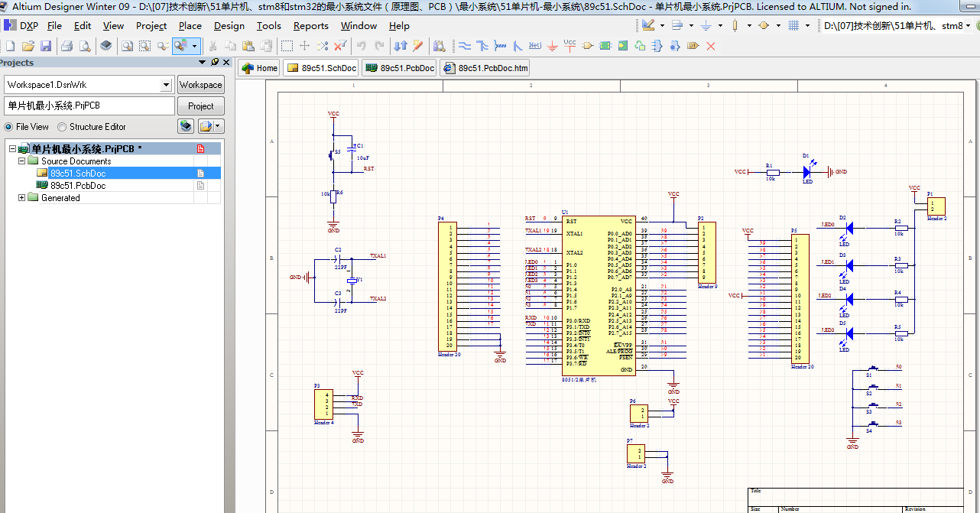Screen dimensions: 980x513
Task: Click the Fit Document zoom icon
Action: (126, 46)
